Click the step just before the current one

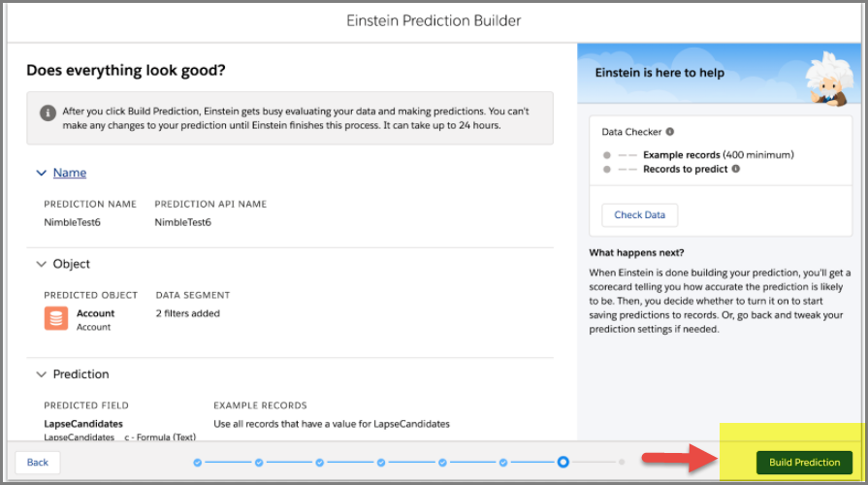pos(502,463)
